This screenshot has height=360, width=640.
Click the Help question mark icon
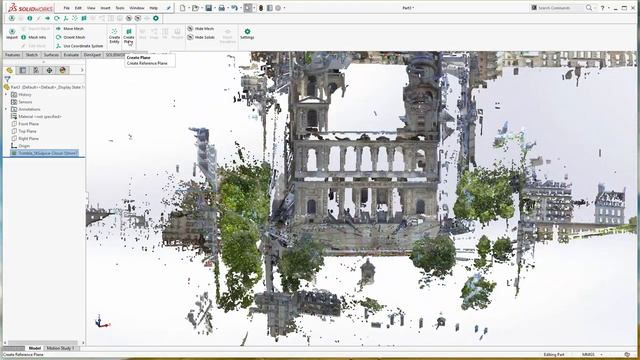click(602, 8)
